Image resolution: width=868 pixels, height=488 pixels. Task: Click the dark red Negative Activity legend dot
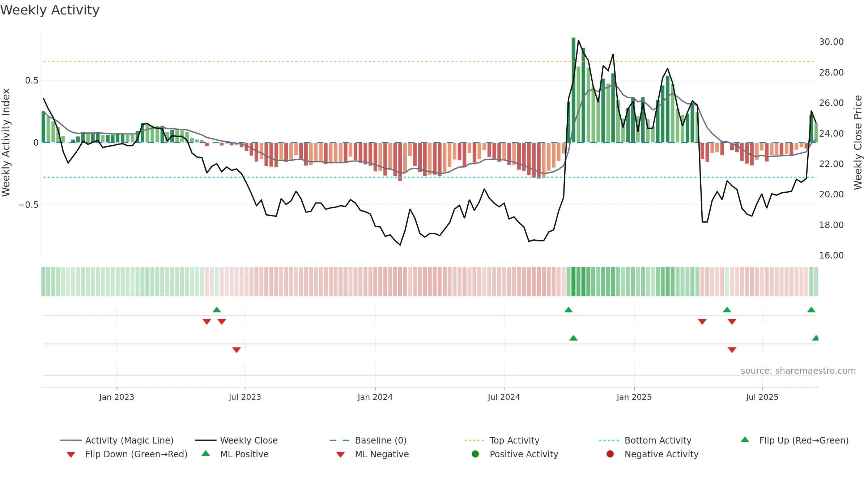[x=610, y=454]
